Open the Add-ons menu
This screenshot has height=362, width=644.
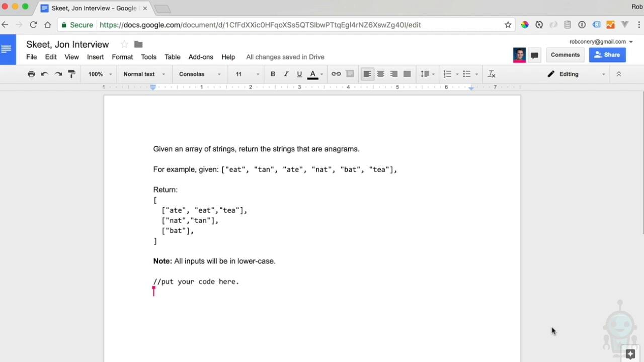click(201, 57)
